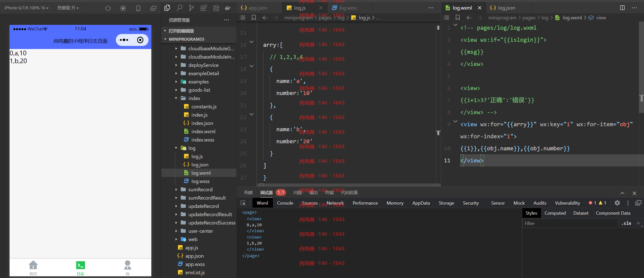Viewport: 644px width, 278px height.
Task: Click the element inspector picker icon
Action: point(243,203)
